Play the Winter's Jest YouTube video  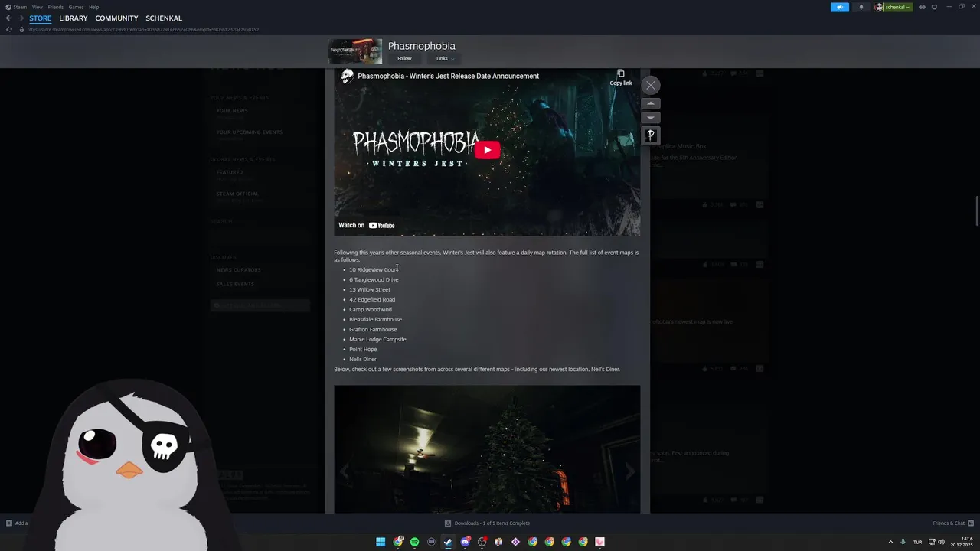click(x=487, y=150)
